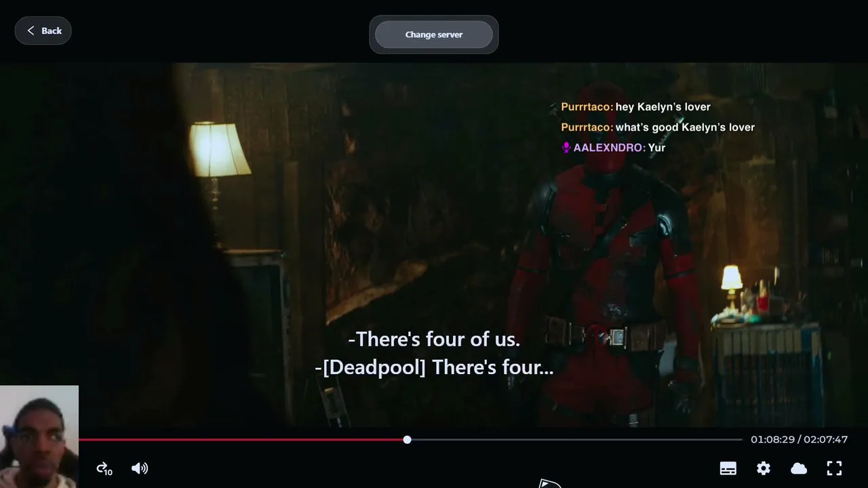Click the red seek bar playhead

pos(407,440)
